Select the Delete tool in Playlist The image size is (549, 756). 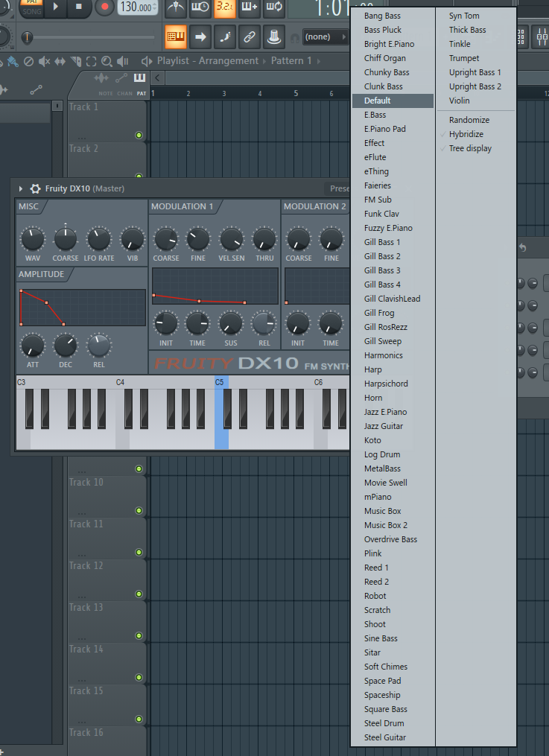pyautogui.click(x=28, y=61)
